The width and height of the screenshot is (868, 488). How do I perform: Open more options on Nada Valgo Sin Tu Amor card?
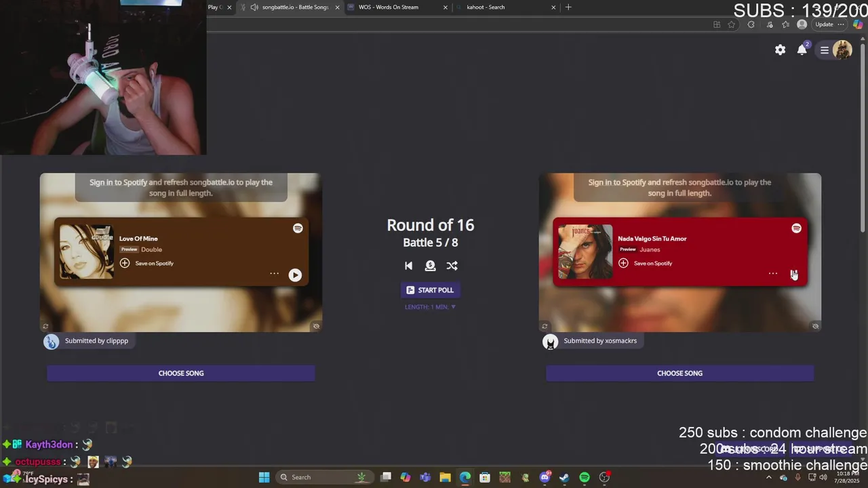[772, 274]
